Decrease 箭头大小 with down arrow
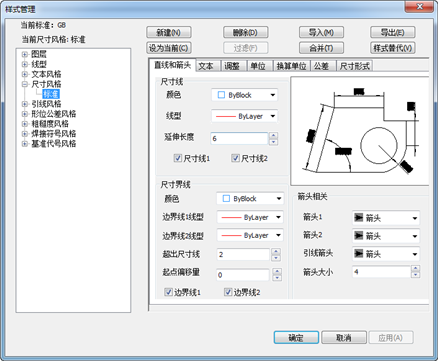438x361 pixels. pyautogui.click(x=415, y=275)
